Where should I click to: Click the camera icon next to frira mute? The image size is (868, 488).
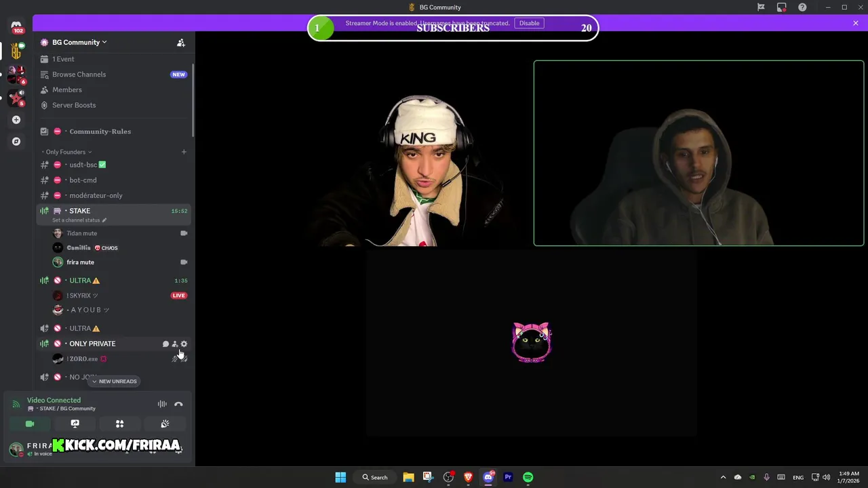coord(184,262)
